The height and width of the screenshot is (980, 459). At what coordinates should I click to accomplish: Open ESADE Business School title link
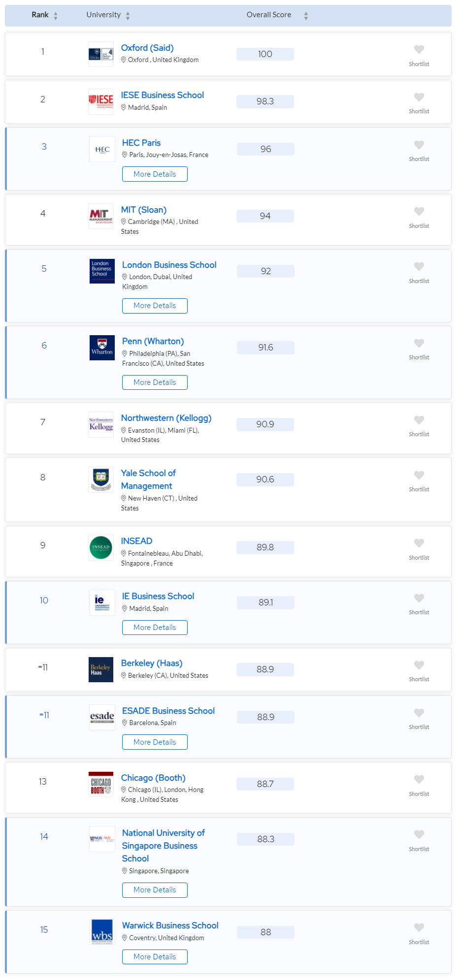(x=168, y=711)
